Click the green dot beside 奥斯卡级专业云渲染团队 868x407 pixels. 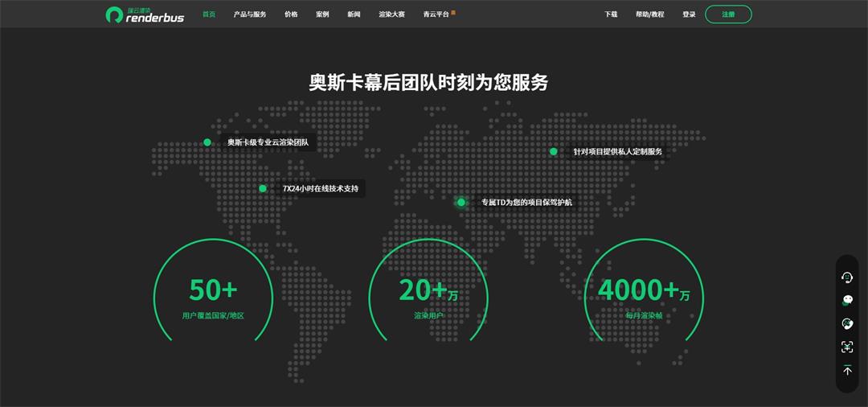tap(207, 142)
